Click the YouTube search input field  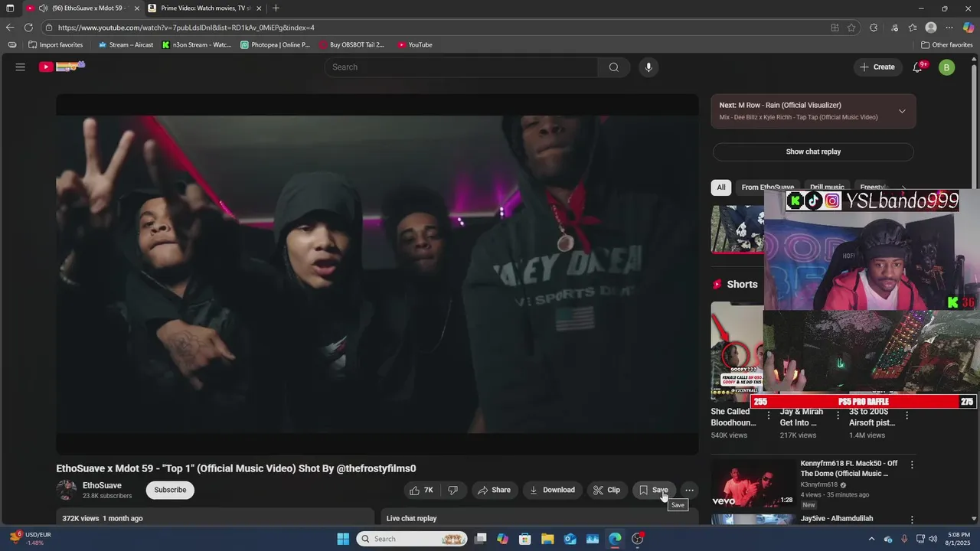(462, 67)
